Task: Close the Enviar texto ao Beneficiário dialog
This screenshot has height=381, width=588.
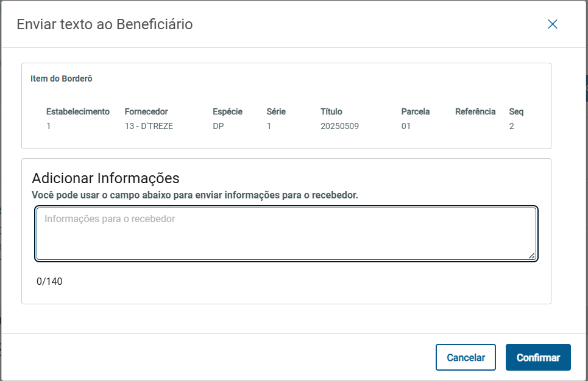Action: [553, 24]
